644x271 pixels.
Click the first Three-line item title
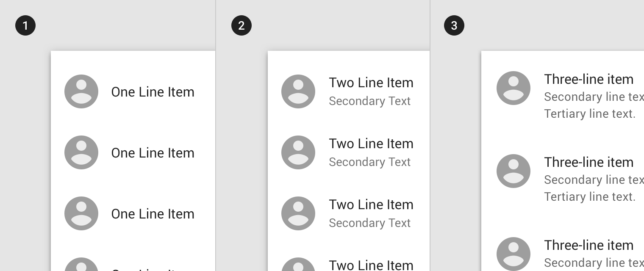pyautogui.click(x=589, y=79)
